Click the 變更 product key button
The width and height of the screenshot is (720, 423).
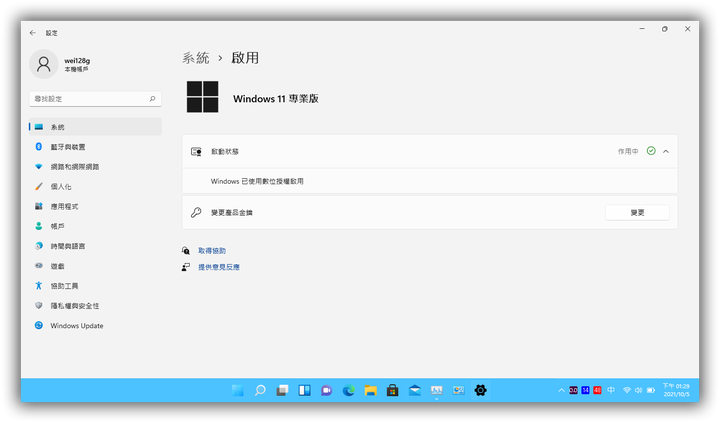[637, 213]
